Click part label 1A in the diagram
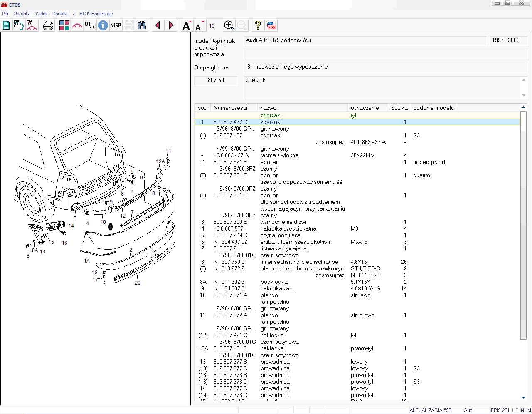 coord(86,261)
